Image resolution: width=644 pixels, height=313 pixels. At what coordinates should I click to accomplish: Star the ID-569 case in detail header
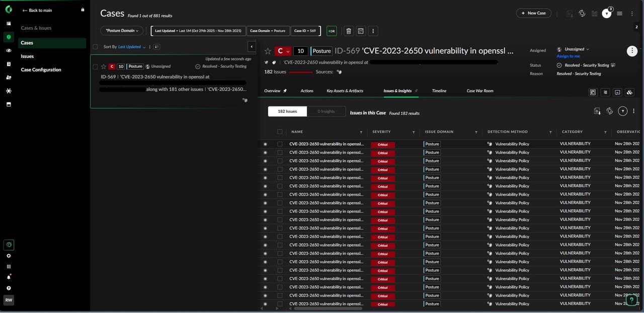point(268,51)
